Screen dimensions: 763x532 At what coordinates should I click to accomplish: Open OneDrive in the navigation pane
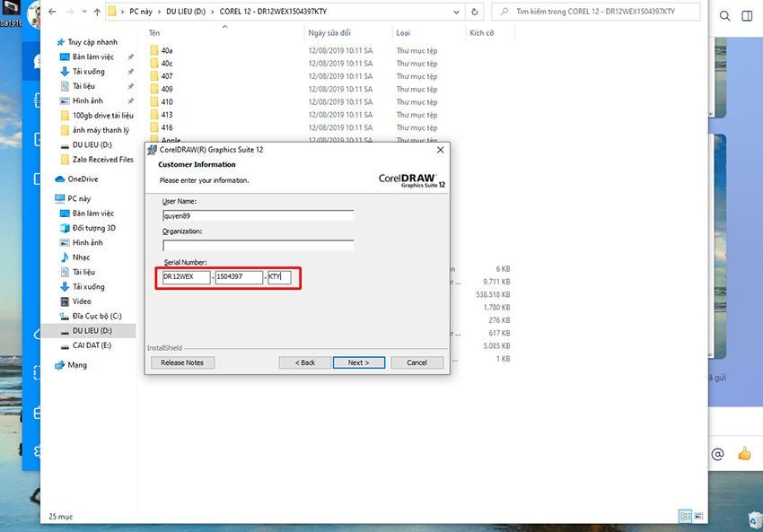(x=83, y=179)
